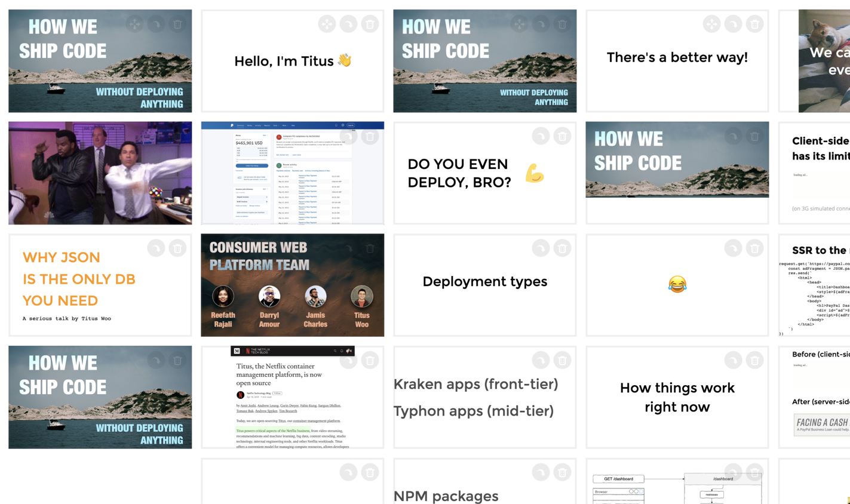Viewport: 850px width, 504px height.
Task: Click the curved-arrow icon on the Deployment types slide
Action: pos(541,248)
